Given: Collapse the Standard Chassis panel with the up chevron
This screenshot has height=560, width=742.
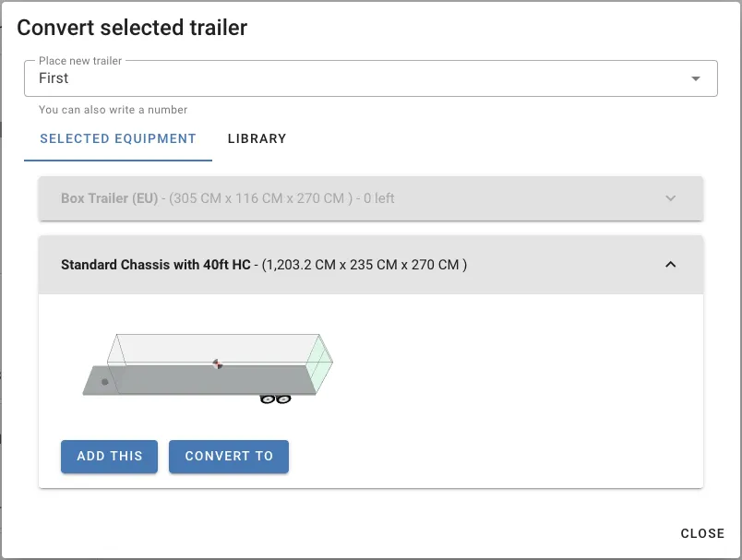Looking at the screenshot, I should [671, 265].
